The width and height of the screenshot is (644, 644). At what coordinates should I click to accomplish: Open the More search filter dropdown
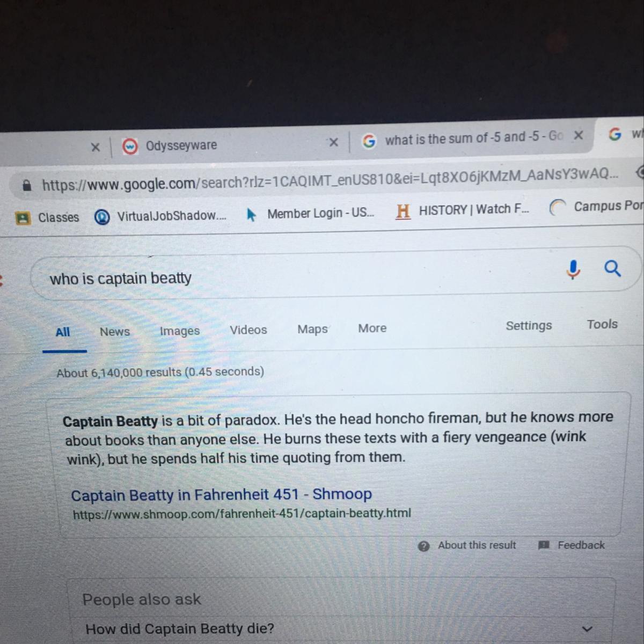click(372, 328)
